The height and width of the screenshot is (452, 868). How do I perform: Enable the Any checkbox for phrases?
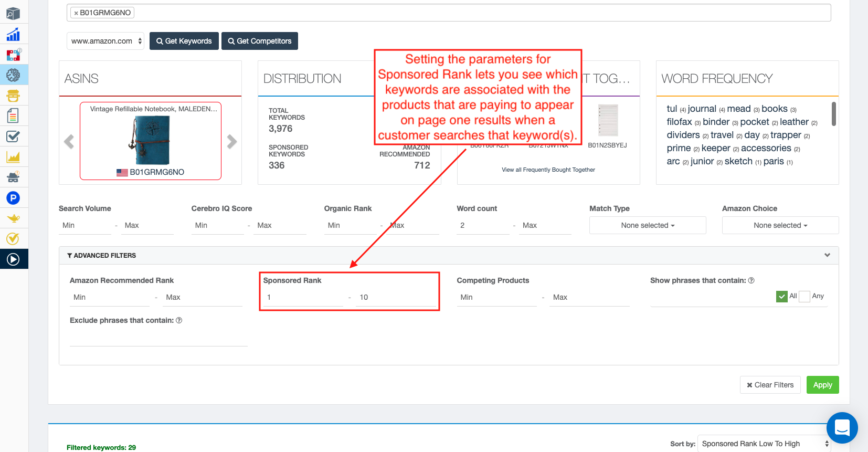[804, 297]
